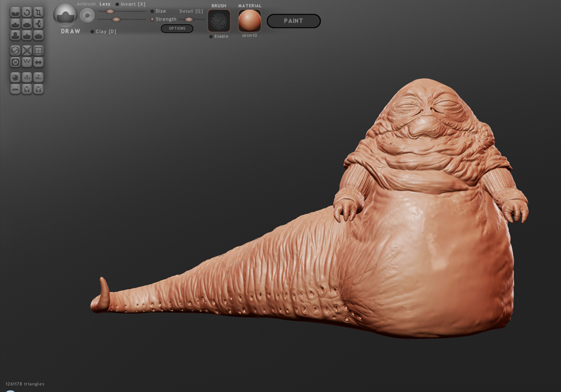
Task: Create a New Sphere
Action: [x=15, y=77]
